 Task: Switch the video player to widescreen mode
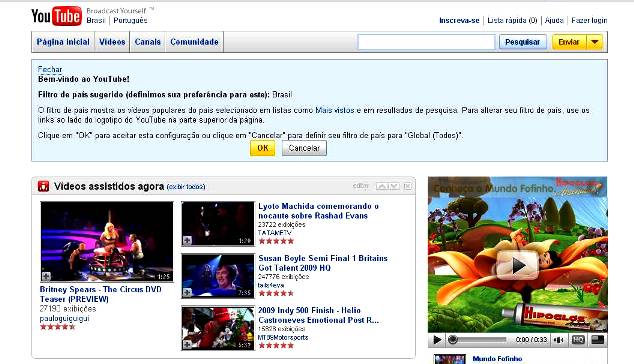598,340
